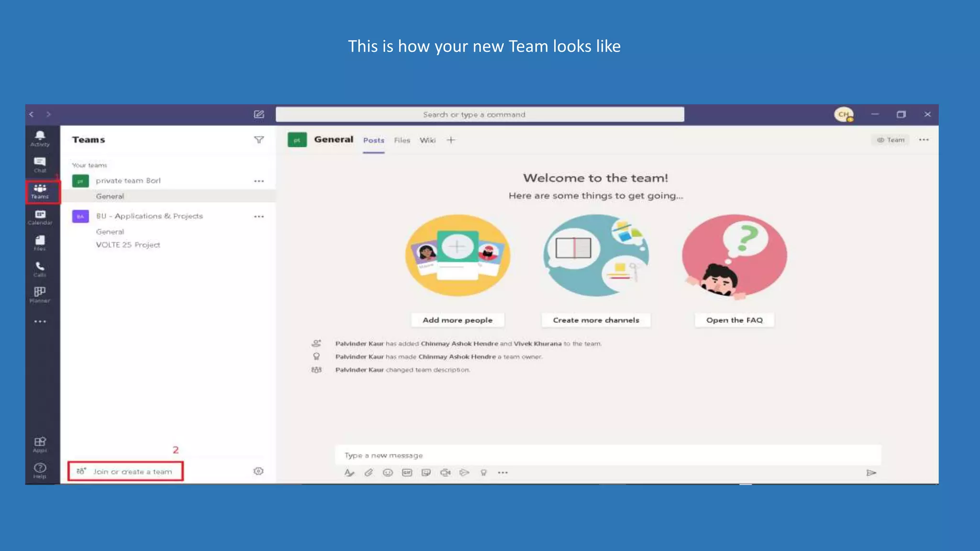The height and width of the screenshot is (551, 980).
Task: Open more options for private team Borl
Action: pos(259,181)
